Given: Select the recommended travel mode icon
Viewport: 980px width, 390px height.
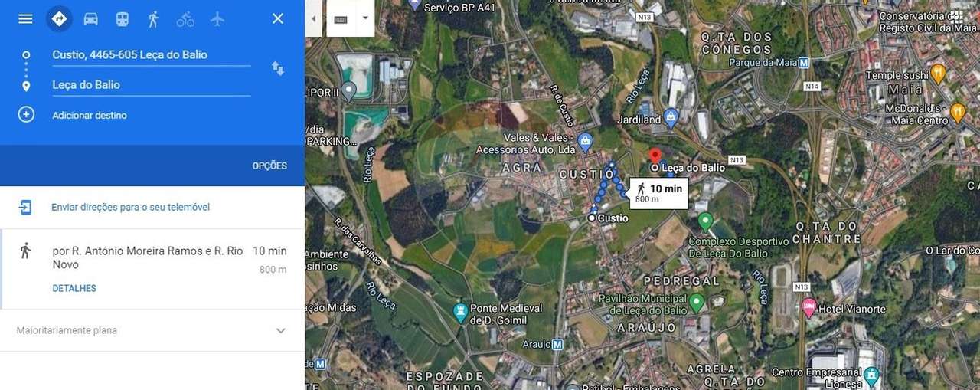Looking at the screenshot, I should (59, 18).
